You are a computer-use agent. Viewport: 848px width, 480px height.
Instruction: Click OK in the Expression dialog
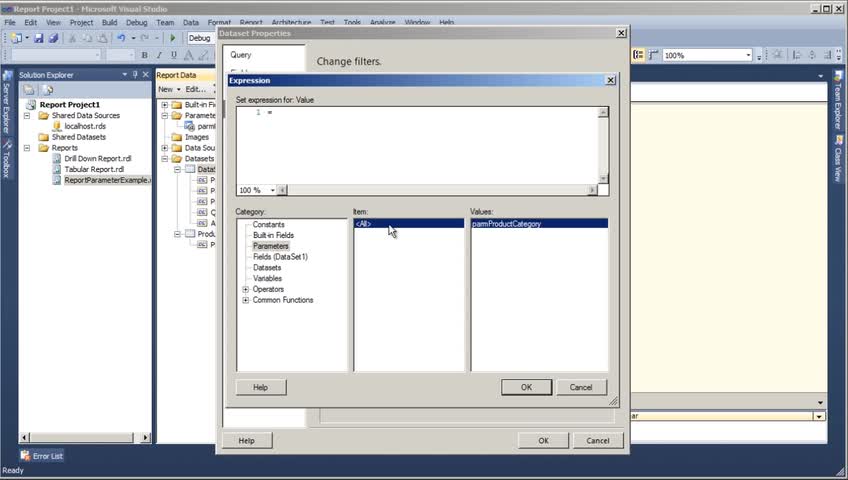[526, 387]
